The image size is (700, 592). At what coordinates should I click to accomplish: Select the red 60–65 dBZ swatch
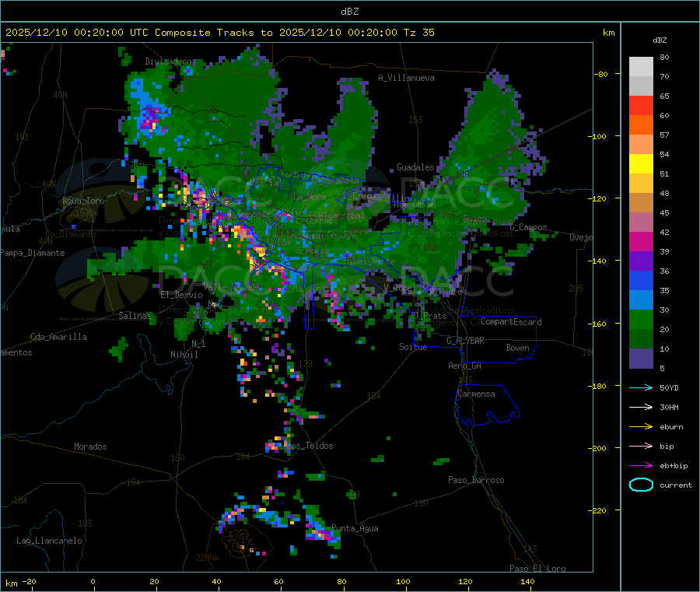point(641,105)
